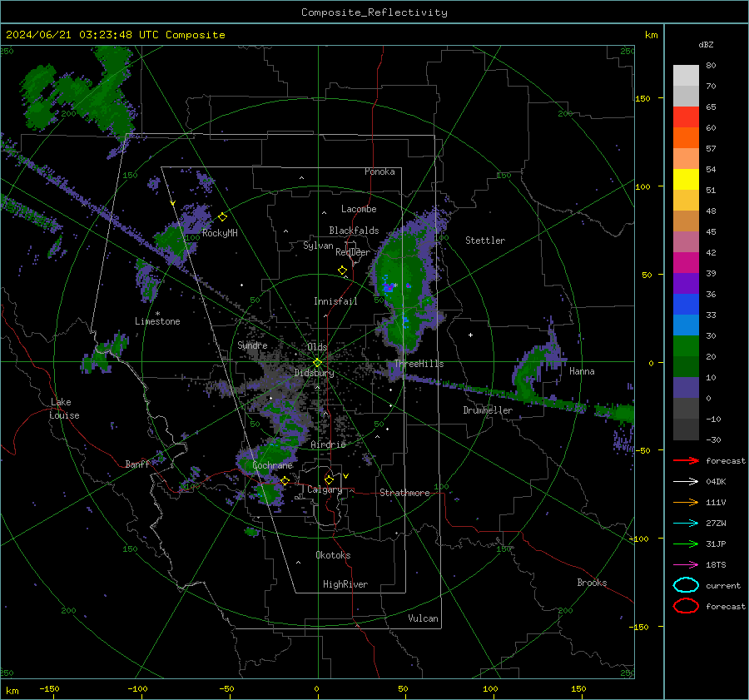This screenshot has height=700, width=749.
Task: Click the white 04DK arrow icon
Action: (x=686, y=482)
